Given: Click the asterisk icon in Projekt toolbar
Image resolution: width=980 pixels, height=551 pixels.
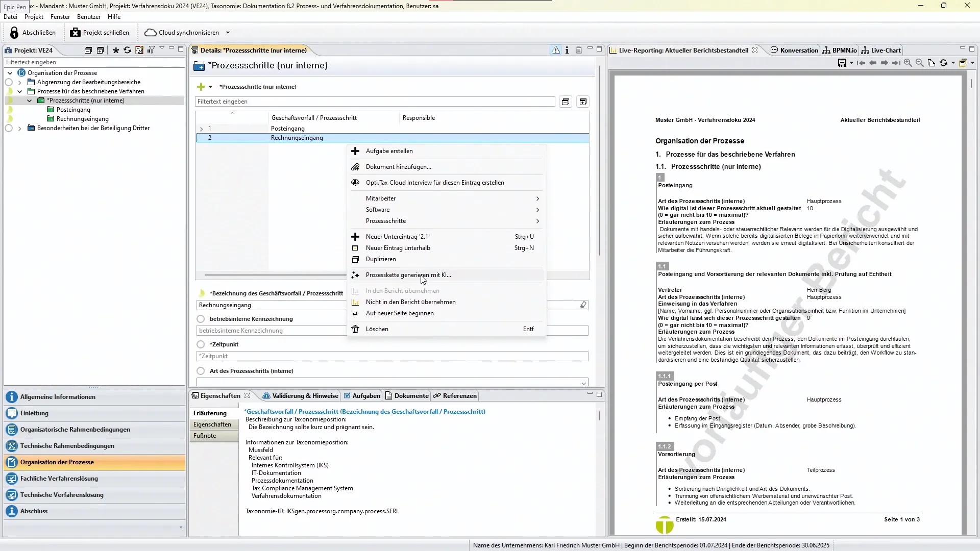Looking at the screenshot, I should [116, 50].
